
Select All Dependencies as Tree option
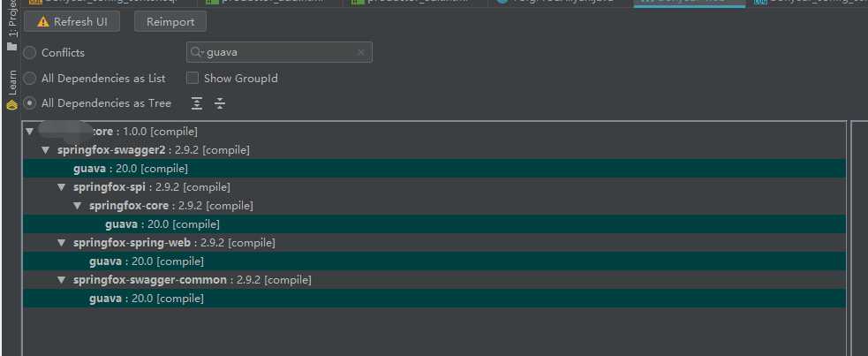pyautogui.click(x=30, y=103)
